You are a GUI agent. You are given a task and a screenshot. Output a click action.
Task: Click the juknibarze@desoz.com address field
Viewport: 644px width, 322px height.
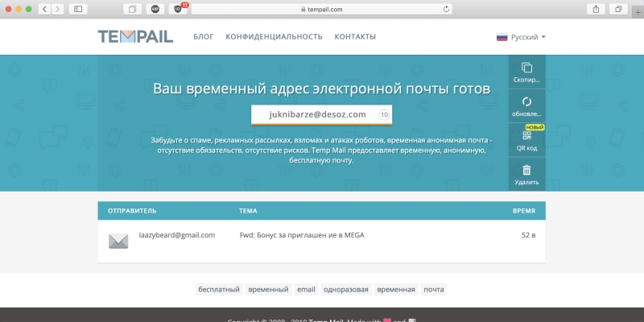click(x=316, y=115)
